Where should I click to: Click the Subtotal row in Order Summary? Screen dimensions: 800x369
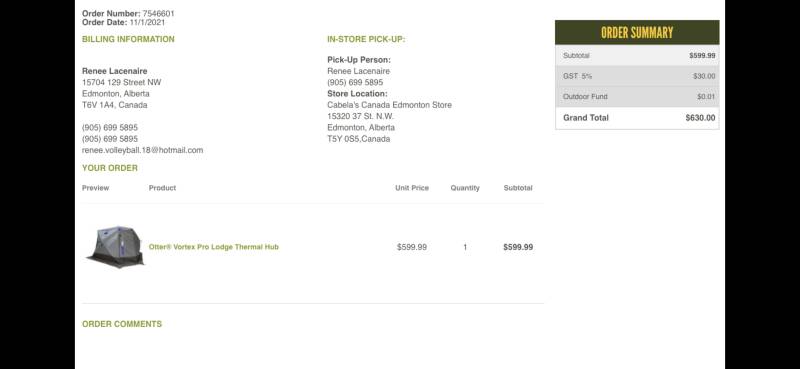tap(637, 55)
